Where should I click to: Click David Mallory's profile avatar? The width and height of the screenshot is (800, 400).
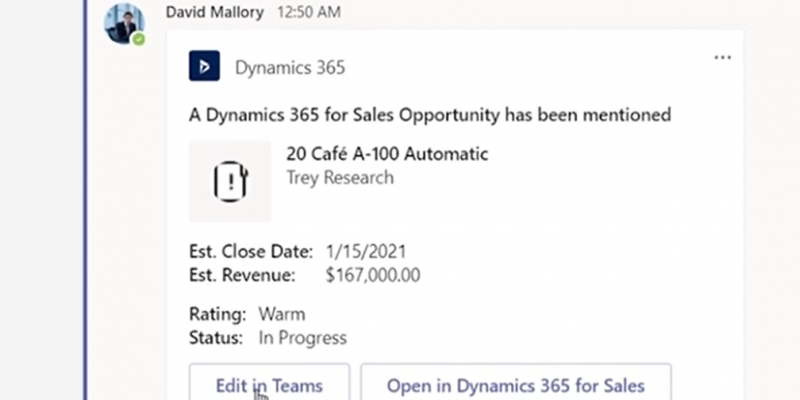(124, 24)
